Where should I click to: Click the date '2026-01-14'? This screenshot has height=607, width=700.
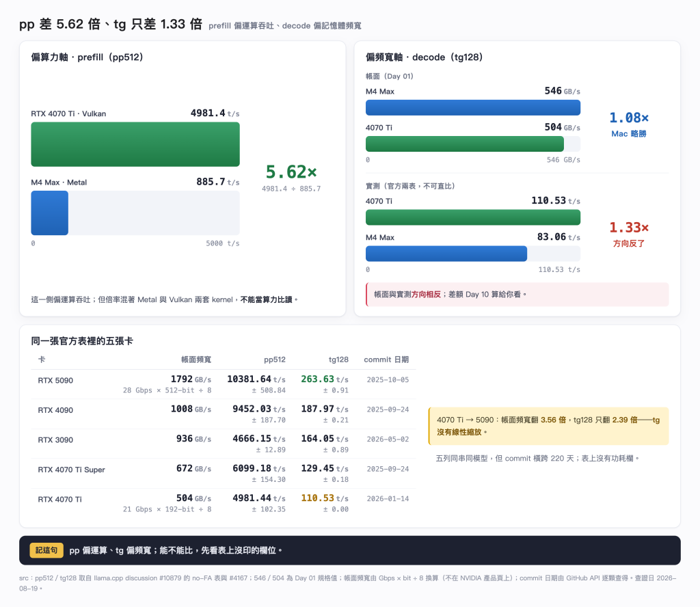pos(388,498)
